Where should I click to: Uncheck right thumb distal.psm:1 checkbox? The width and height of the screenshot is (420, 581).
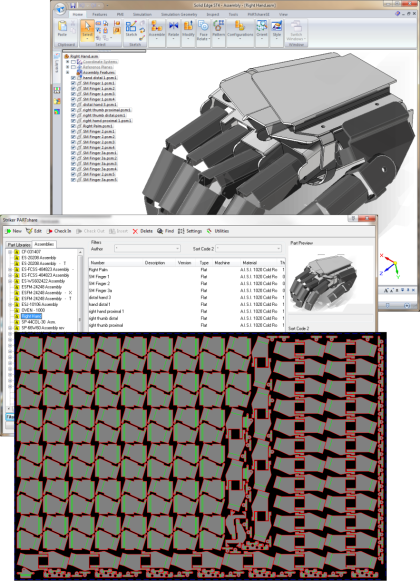73,116
